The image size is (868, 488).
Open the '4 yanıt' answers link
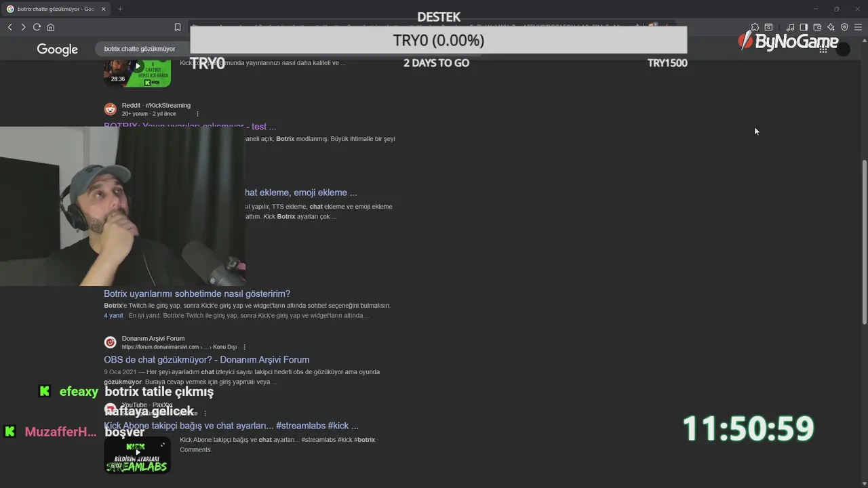113,316
